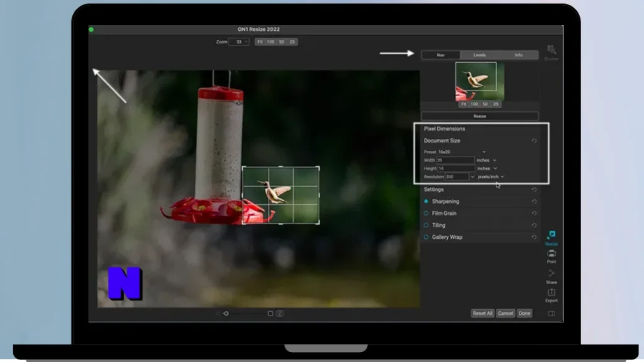This screenshot has width=644, height=362.
Task: Open the Zoom percentage dropdown
Action: [239, 42]
